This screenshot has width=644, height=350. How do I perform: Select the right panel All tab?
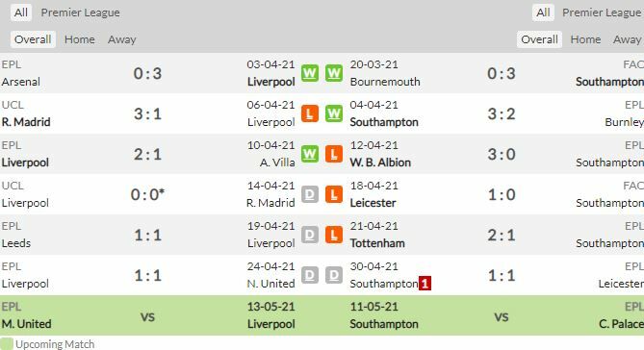[x=543, y=12]
